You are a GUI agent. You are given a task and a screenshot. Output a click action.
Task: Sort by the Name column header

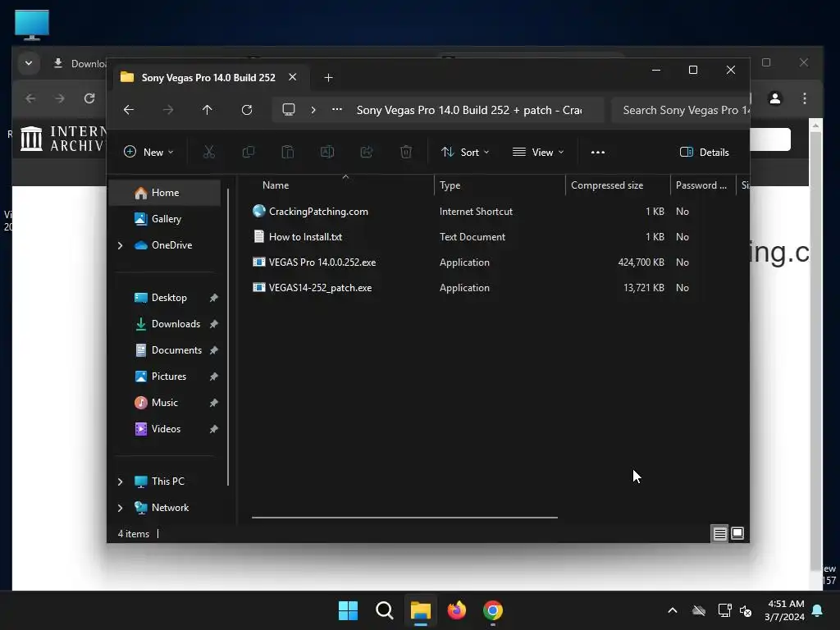pyautogui.click(x=343, y=185)
